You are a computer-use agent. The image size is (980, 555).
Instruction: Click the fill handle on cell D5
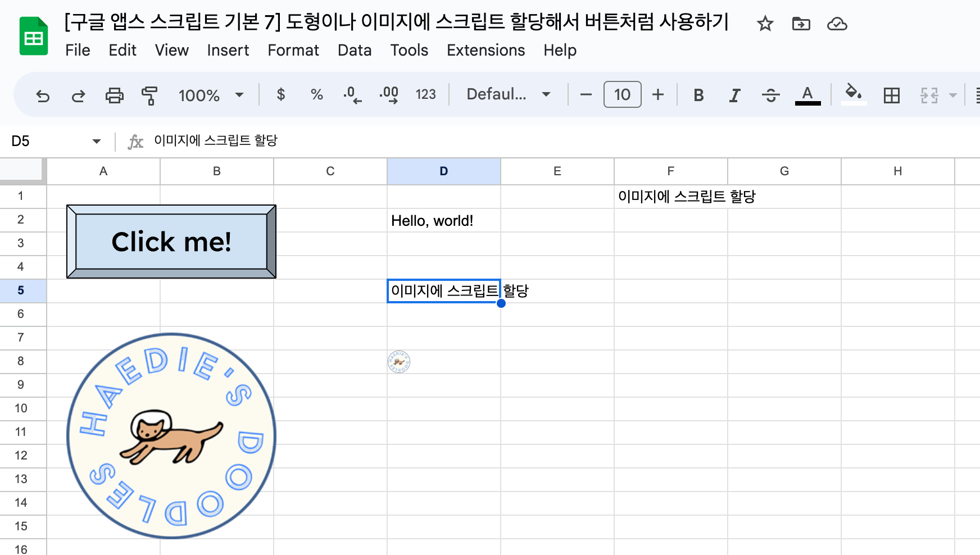click(x=501, y=303)
